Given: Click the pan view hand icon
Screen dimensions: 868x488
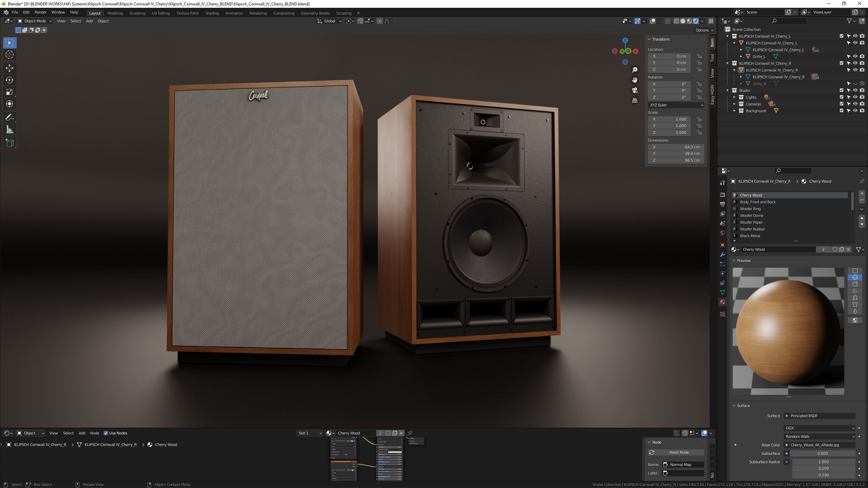Looking at the screenshot, I should coord(635,80).
